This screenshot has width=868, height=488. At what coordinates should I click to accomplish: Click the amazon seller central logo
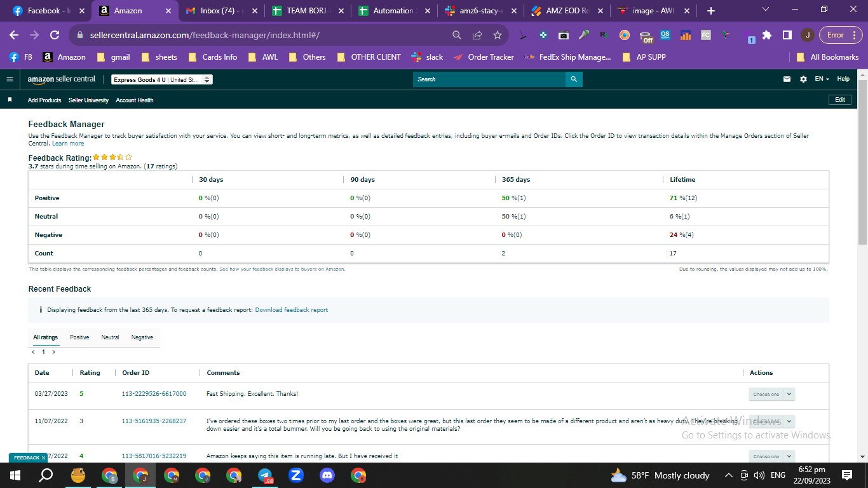61,79
